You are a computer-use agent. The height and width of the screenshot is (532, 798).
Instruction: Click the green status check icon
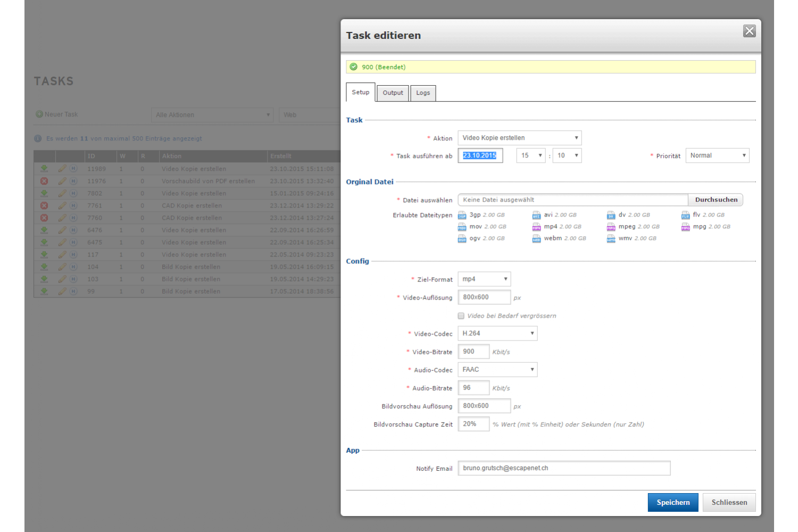pos(354,67)
